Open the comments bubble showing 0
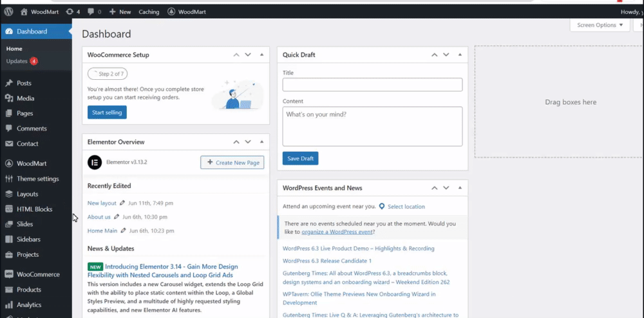The height and width of the screenshot is (318, 644). [95, 12]
